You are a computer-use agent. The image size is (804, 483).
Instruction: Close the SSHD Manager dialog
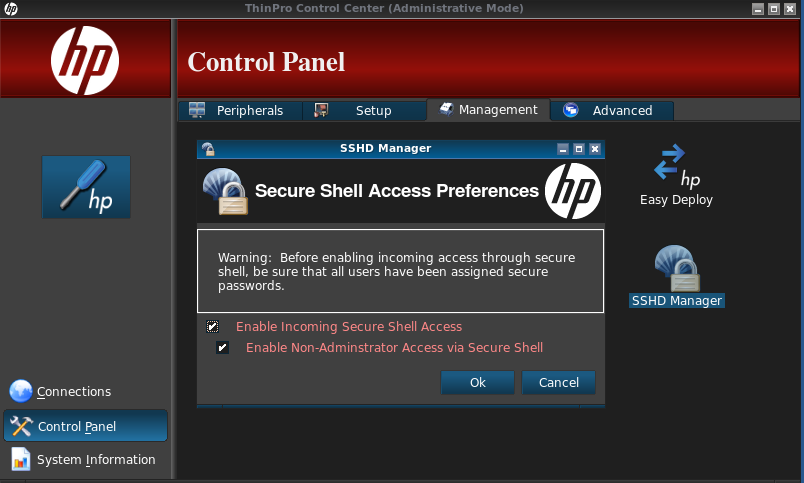(595, 149)
